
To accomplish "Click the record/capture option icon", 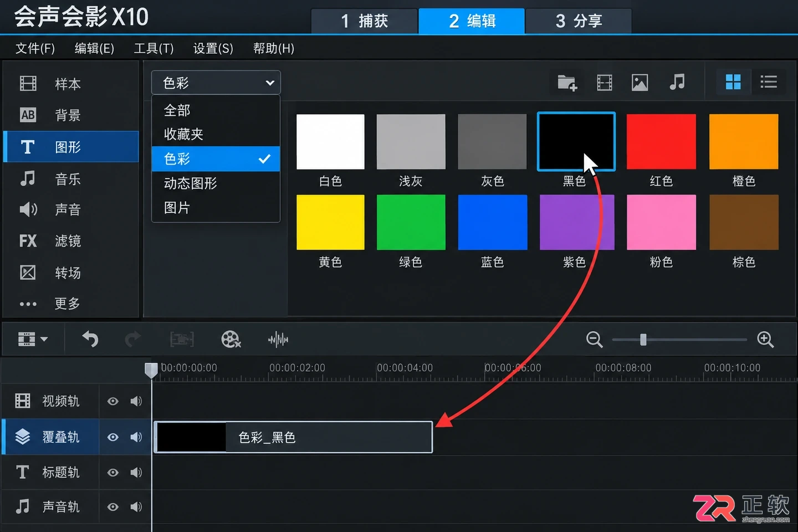I will [x=182, y=339].
